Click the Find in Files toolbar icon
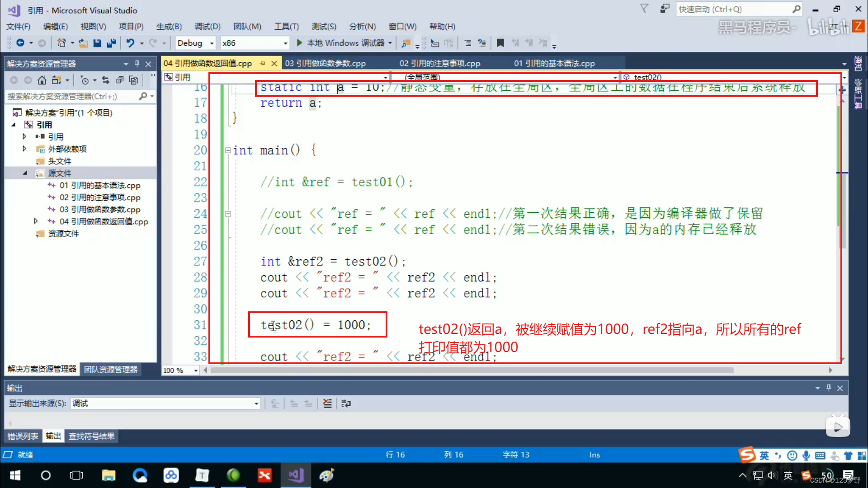The height and width of the screenshot is (488, 868). (406, 43)
